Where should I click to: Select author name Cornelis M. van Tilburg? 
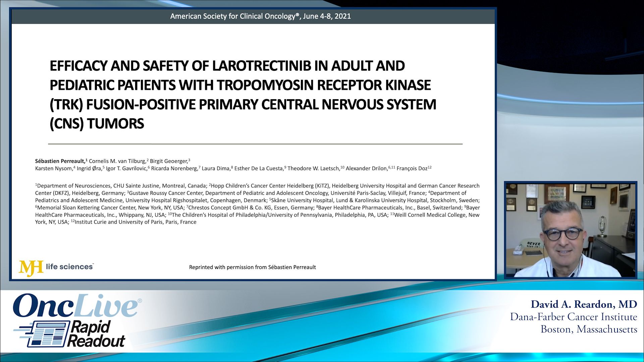pos(117,161)
